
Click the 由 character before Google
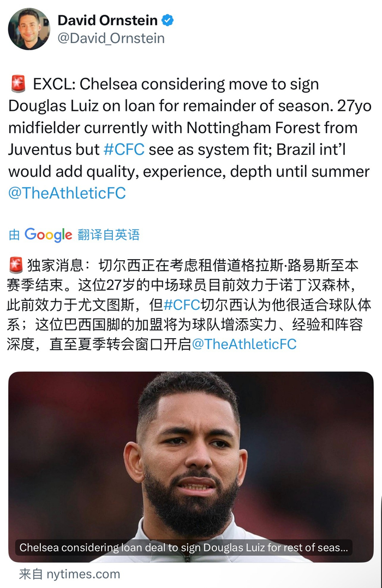14,235
